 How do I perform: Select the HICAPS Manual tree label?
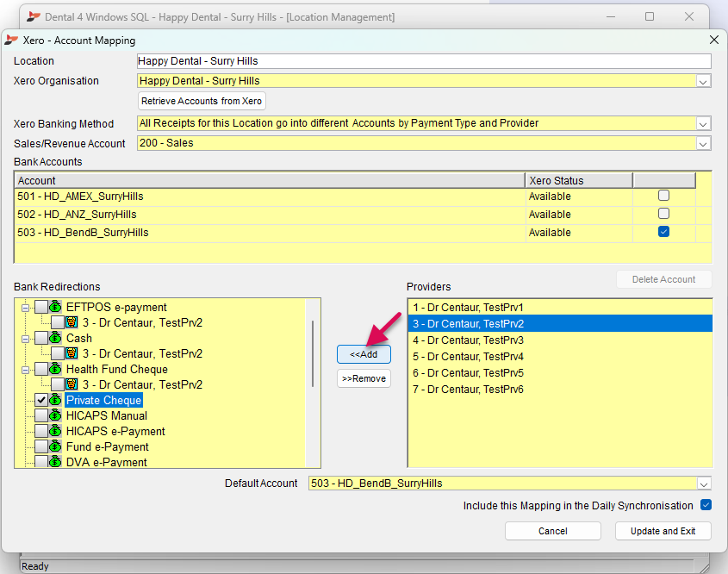pos(106,415)
